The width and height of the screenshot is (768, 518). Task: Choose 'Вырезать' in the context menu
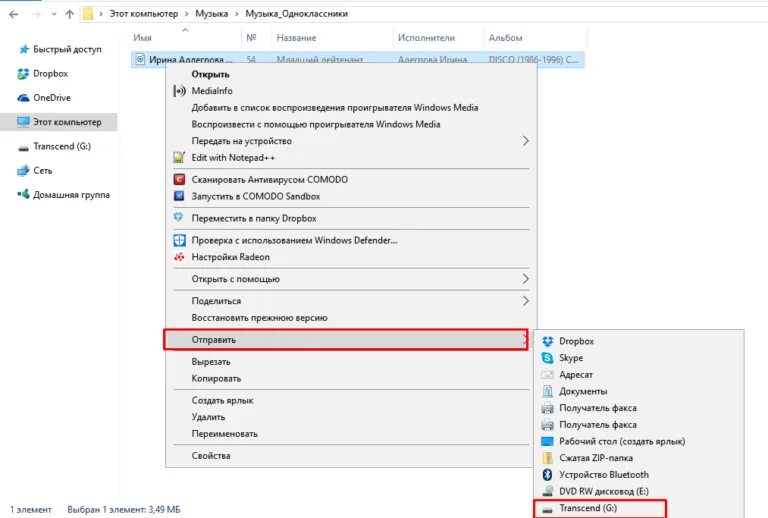351,362
